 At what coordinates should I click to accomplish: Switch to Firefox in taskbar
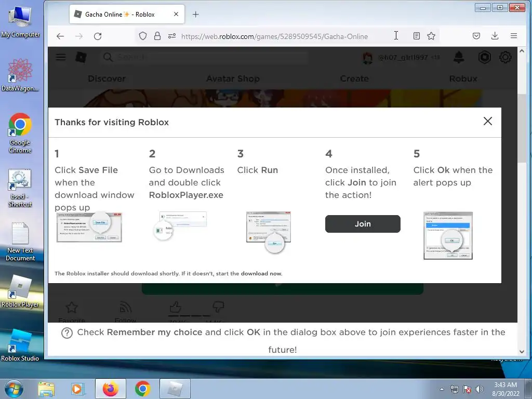(111, 389)
